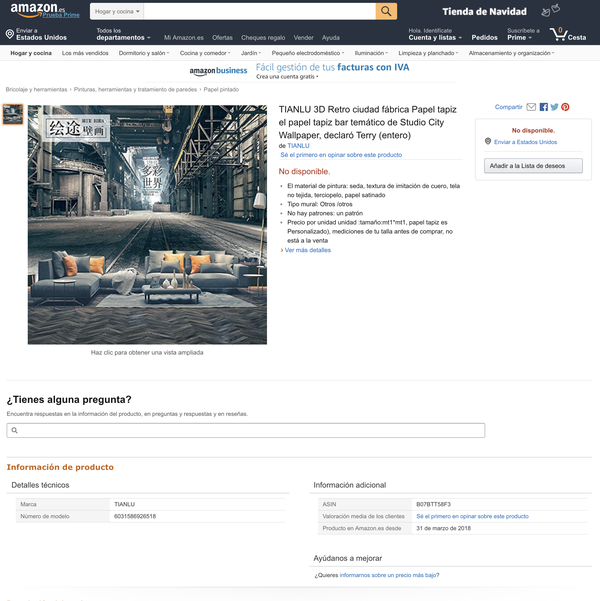
Task: Click the orange search magnifier button
Action: click(386, 11)
